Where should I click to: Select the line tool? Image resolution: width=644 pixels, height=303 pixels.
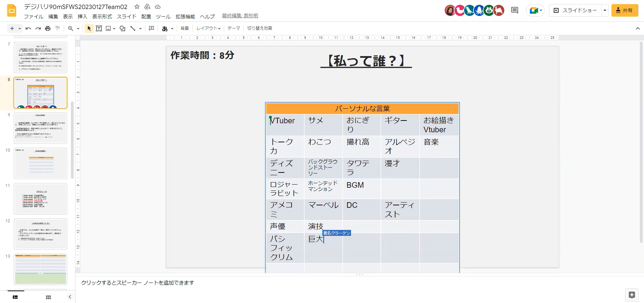click(133, 28)
